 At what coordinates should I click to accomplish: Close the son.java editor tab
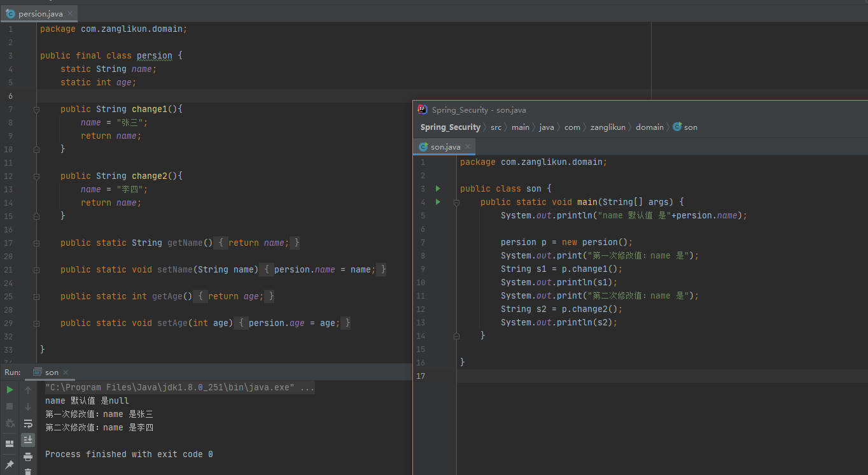468,146
